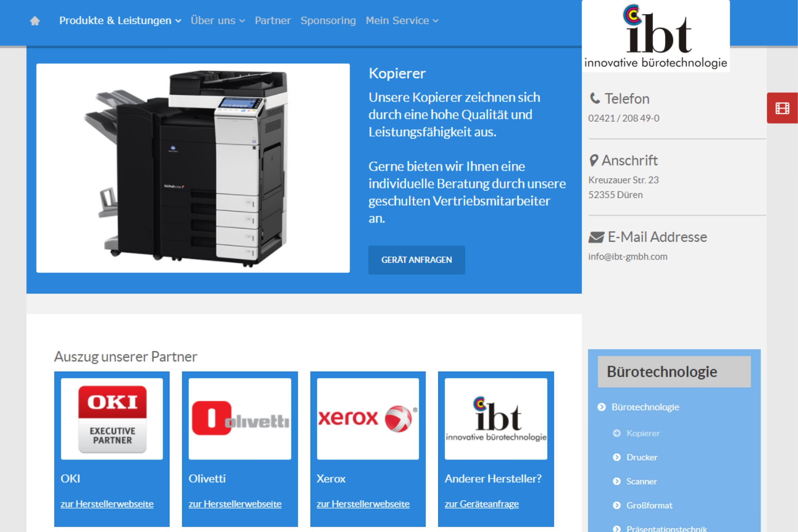Click the home icon in the navigation bar

pos(35,21)
